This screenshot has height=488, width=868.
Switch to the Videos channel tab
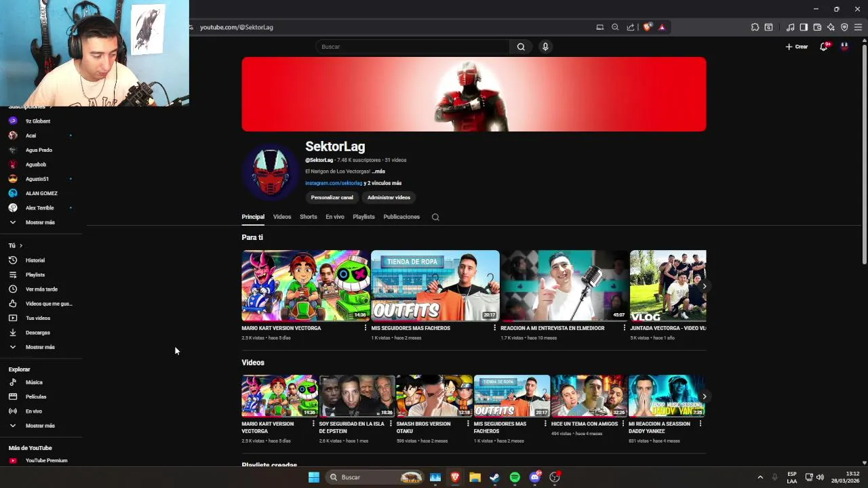[282, 217]
